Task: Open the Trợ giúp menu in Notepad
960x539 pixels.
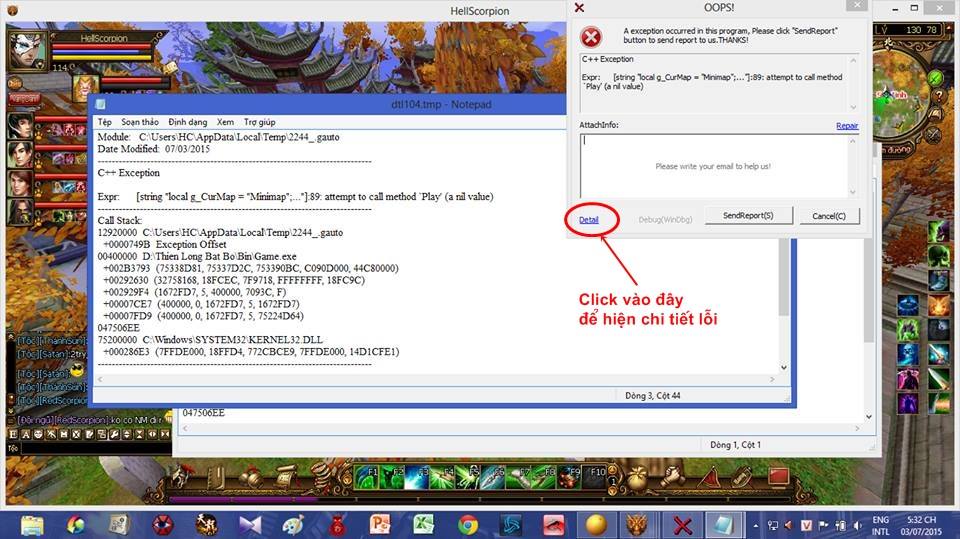Action: click(x=260, y=122)
